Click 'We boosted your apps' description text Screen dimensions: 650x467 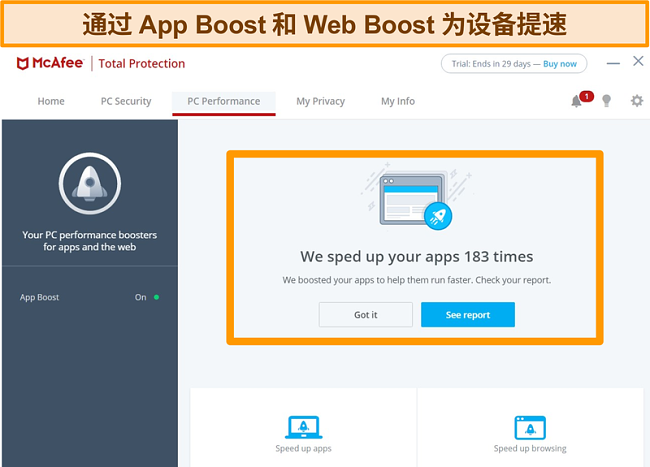click(417, 280)
